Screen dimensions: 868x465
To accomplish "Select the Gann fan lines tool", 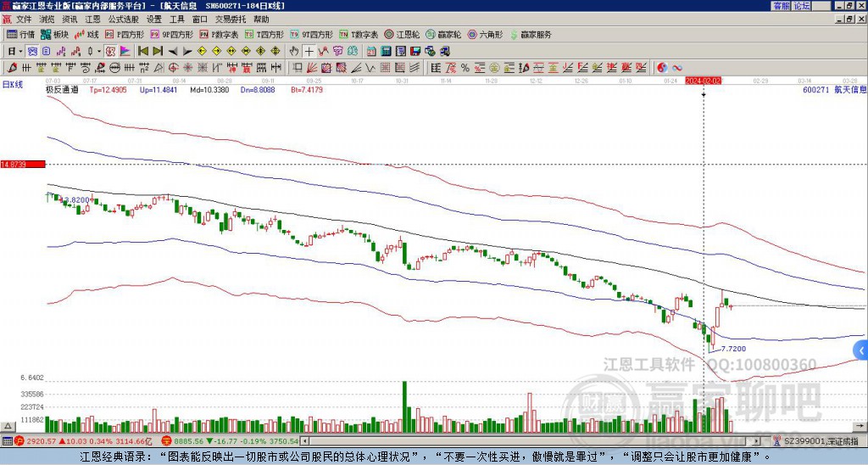I will 312,68.
